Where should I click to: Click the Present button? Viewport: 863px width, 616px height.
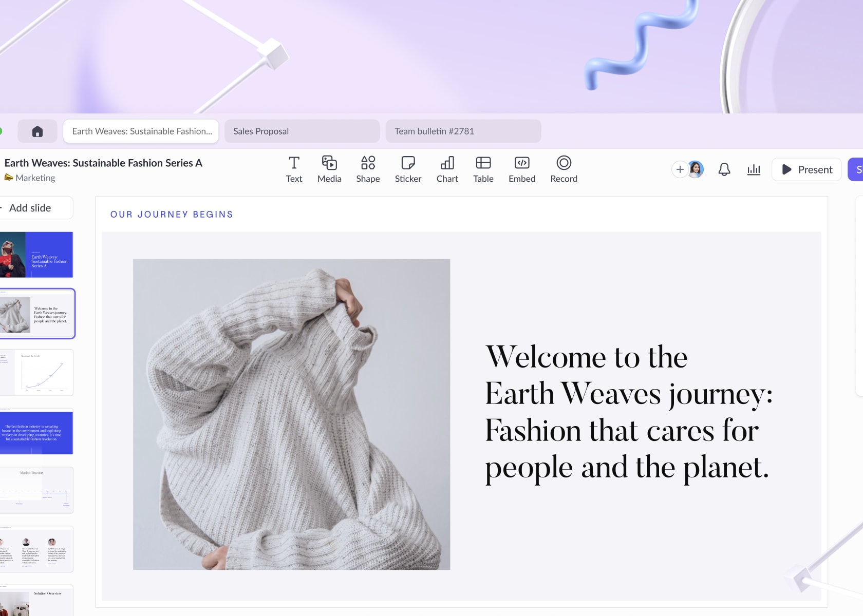pos(806,169)
